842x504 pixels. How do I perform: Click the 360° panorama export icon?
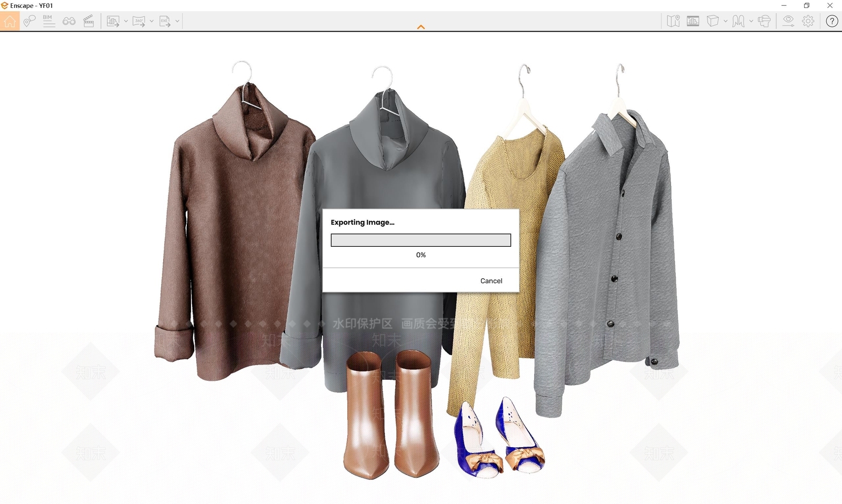pos(139,21)
